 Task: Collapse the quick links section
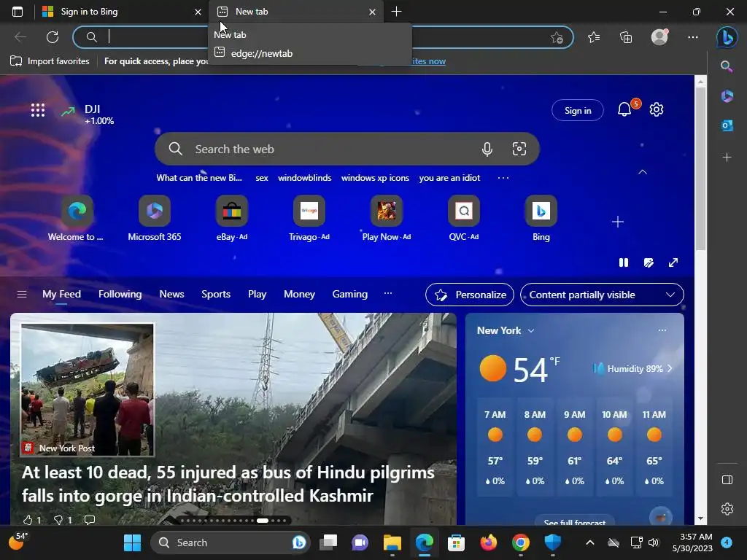643,172
